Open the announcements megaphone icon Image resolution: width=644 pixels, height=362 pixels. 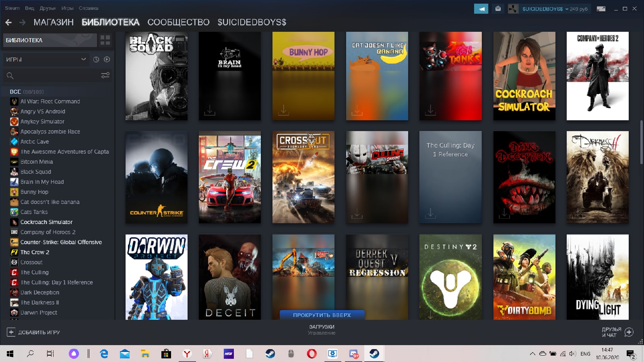[x=481, y=8]
